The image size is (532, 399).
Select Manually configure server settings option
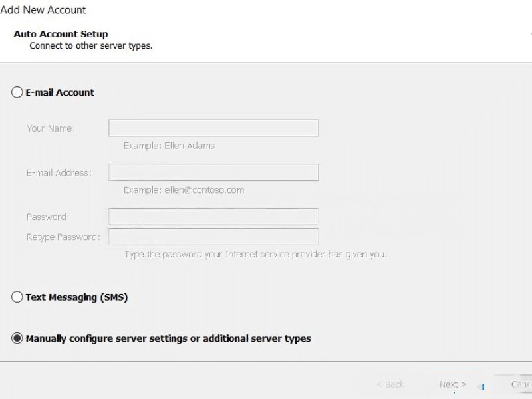coord(17,338)
